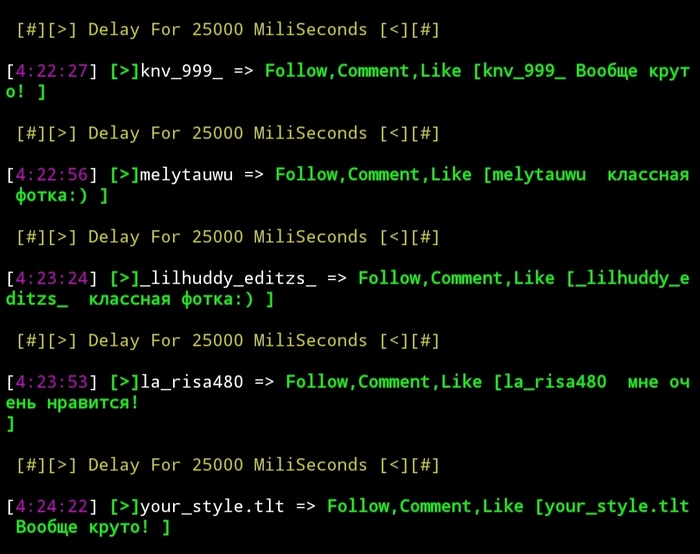Select the white your_style.tlt username
This screenshot has height=554, width=700.
[212, 507]
